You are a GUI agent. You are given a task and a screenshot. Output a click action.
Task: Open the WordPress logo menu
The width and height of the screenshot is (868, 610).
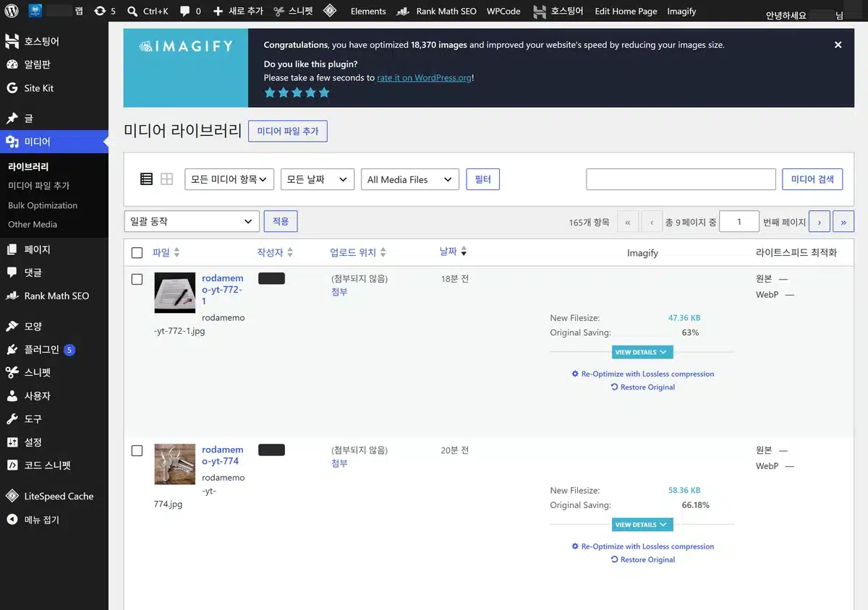tap(12, 11)
